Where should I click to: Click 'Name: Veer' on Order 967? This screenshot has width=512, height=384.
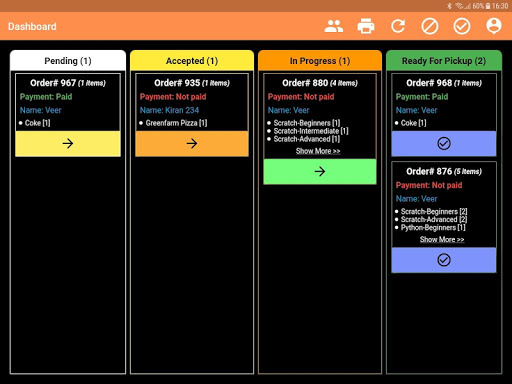[x=41, y=110]
